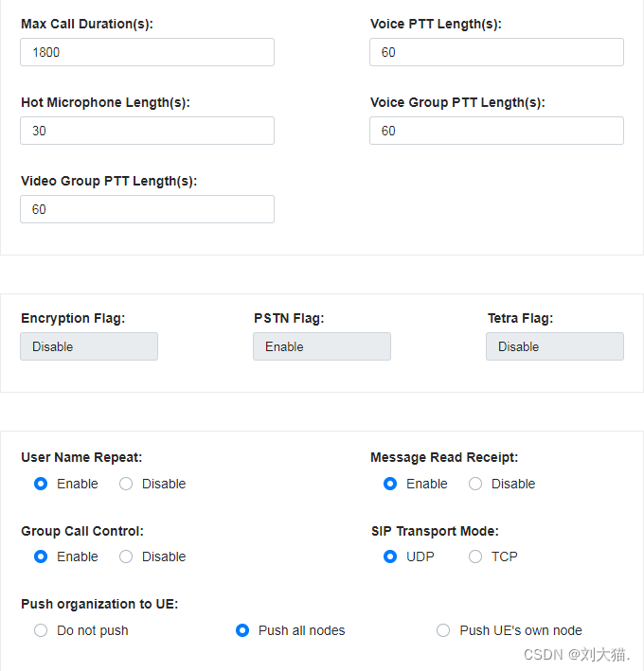Screen dimensions: 644x671
Task: Click the CSDN watermark text
Action: pos(577,654)
